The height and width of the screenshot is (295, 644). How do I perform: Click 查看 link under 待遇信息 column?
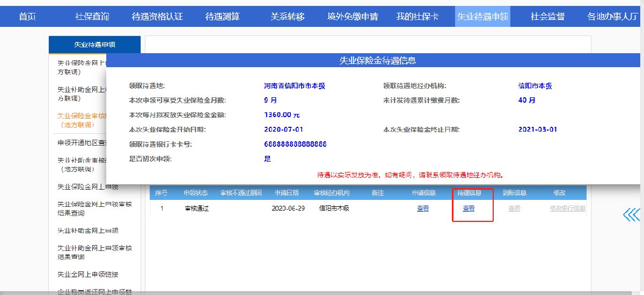[469, 208]
